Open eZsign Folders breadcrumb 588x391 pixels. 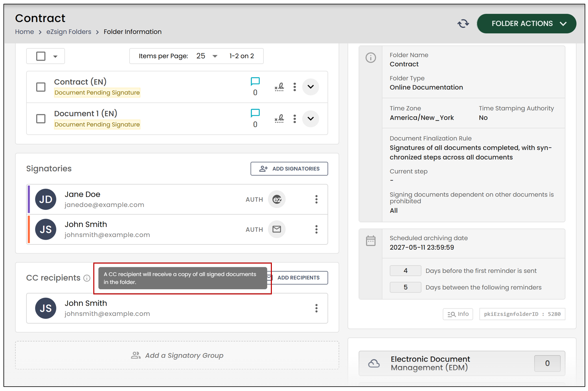[x=69, y=32]
